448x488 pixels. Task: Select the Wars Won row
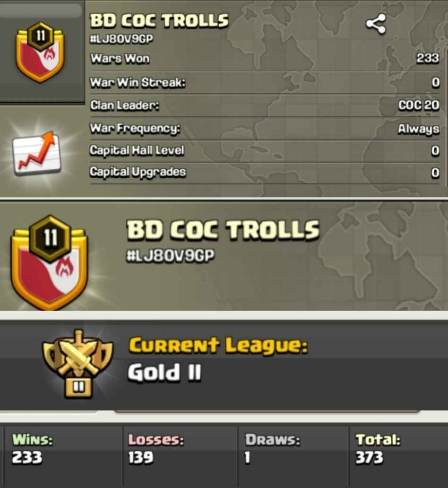[x=265, y=59]
